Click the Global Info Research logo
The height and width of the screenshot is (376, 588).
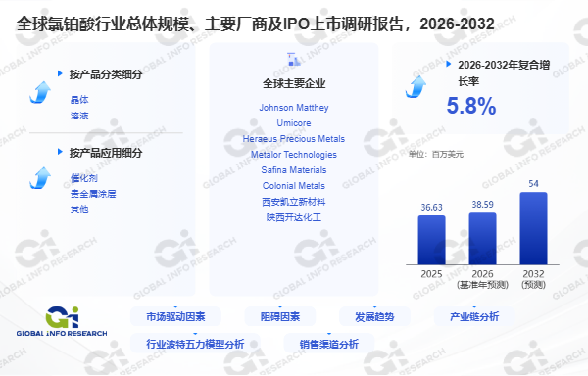tap(62, 322)
